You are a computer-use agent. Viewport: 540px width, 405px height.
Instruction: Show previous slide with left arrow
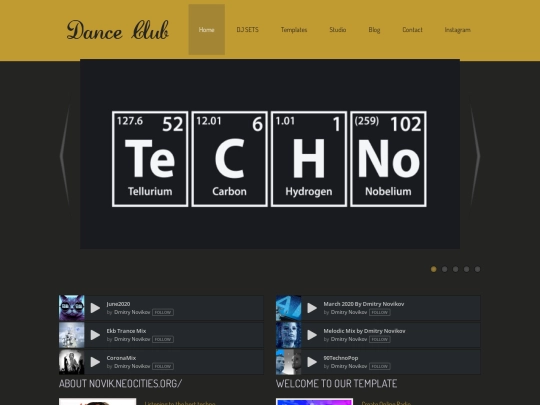[65, 155]
